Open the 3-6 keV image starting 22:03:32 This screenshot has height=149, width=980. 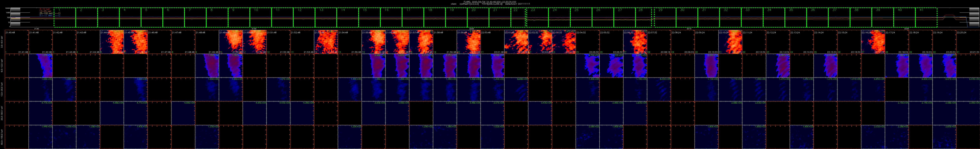coord(564,42)
